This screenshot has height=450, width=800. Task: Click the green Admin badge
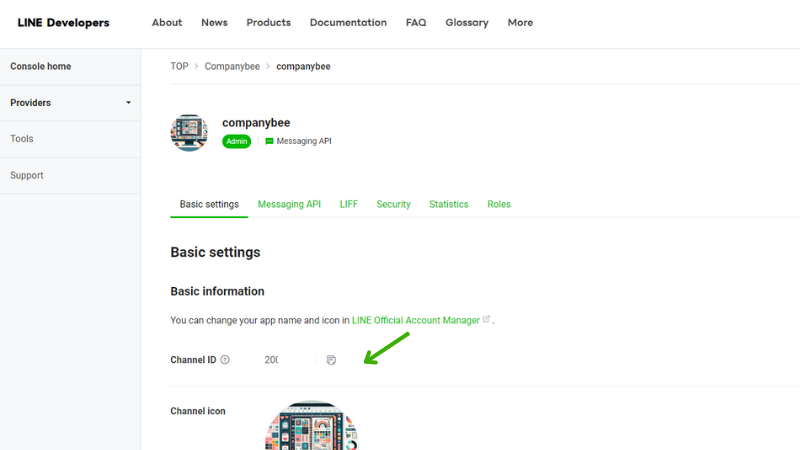tap(236, 141)
